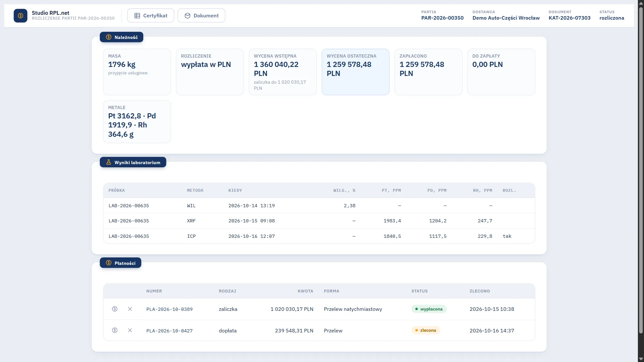Viewport: 644px width, 362px height.
Task: Click the partia value PAR-2026-00350 in header
Action: 442,18
